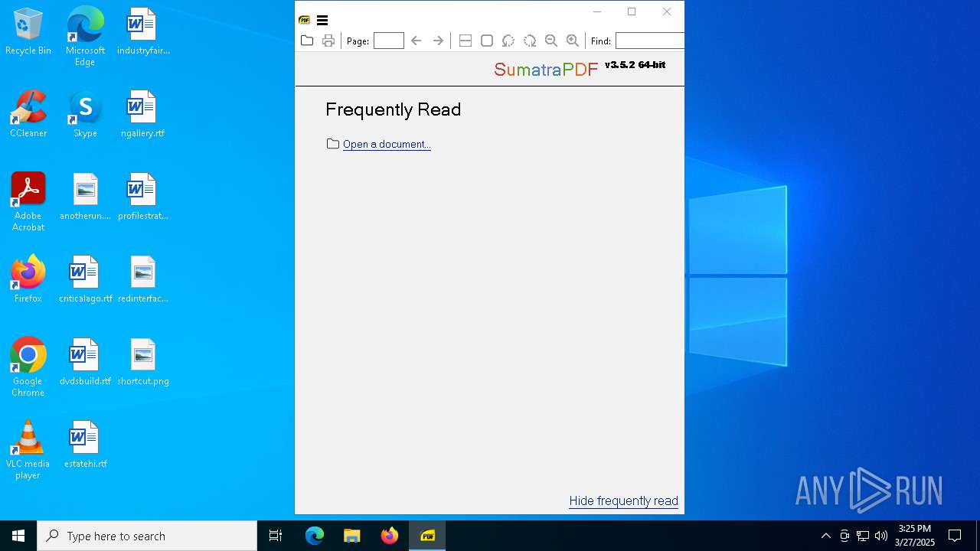980x551 pixels.
Task: Select the Skype desktop shortcut
Action: click(85, 115)
